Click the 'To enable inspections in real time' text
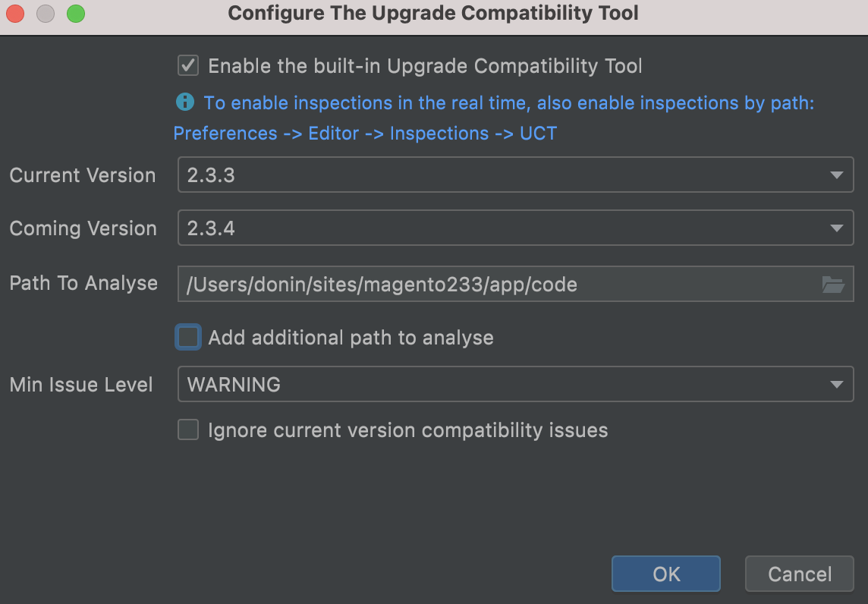868x604 pixels. pos(508,103)
